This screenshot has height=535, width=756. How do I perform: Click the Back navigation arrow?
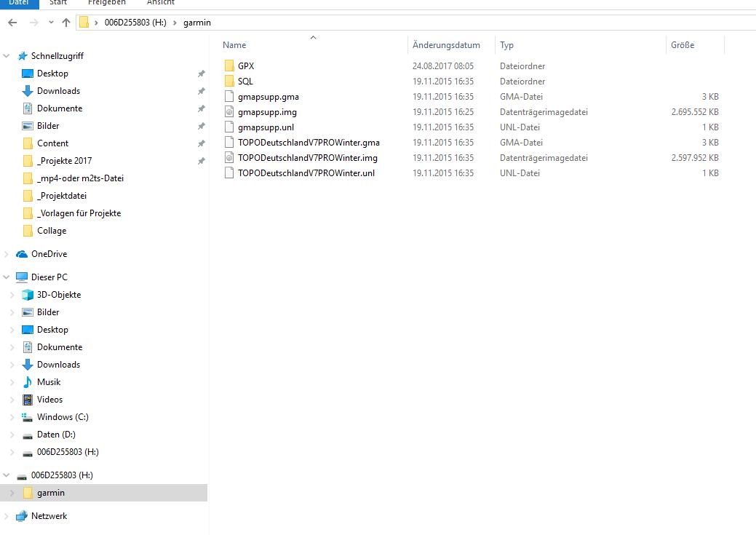pos(12,23)
